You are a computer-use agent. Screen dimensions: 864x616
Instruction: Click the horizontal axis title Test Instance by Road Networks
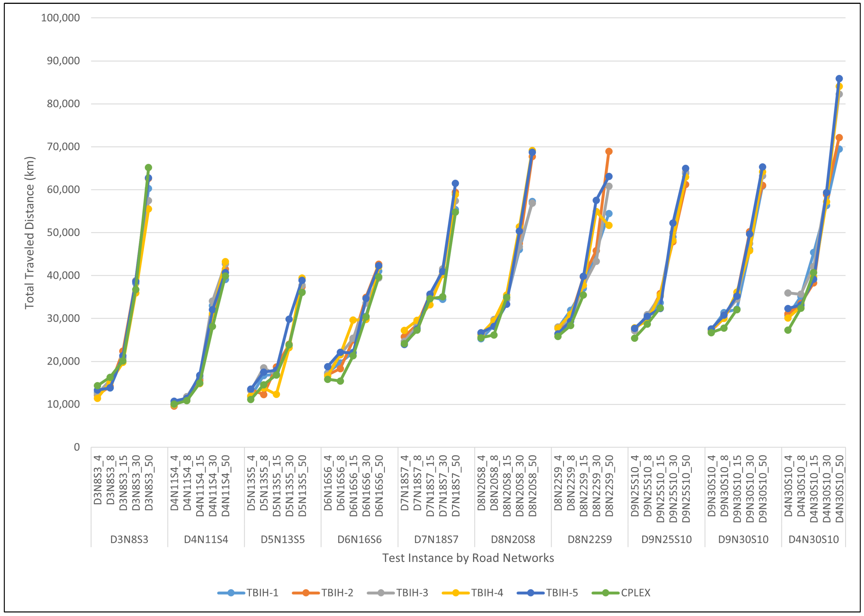468,558
